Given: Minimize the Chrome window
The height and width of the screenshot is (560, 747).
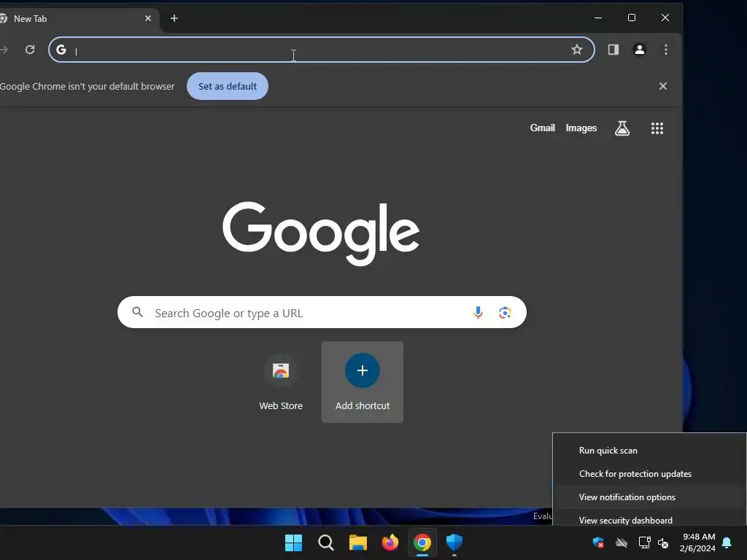Looking at the screenshot, I should [598, 17].
